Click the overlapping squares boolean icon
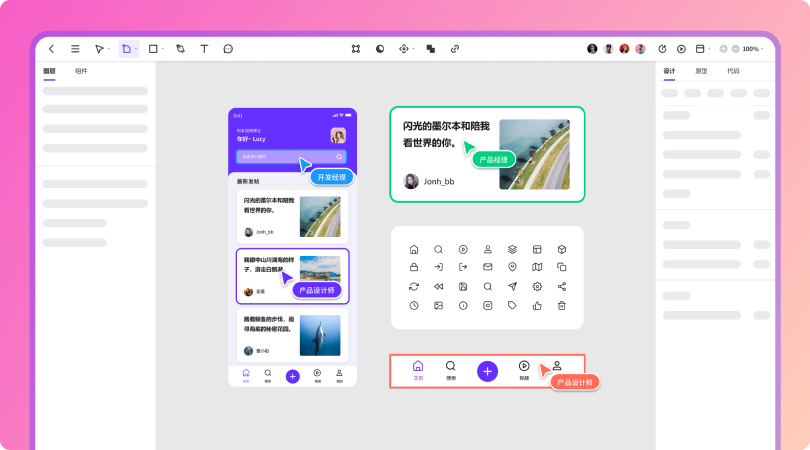The height and width of the screenshot is (450, 810). (430, 48)
